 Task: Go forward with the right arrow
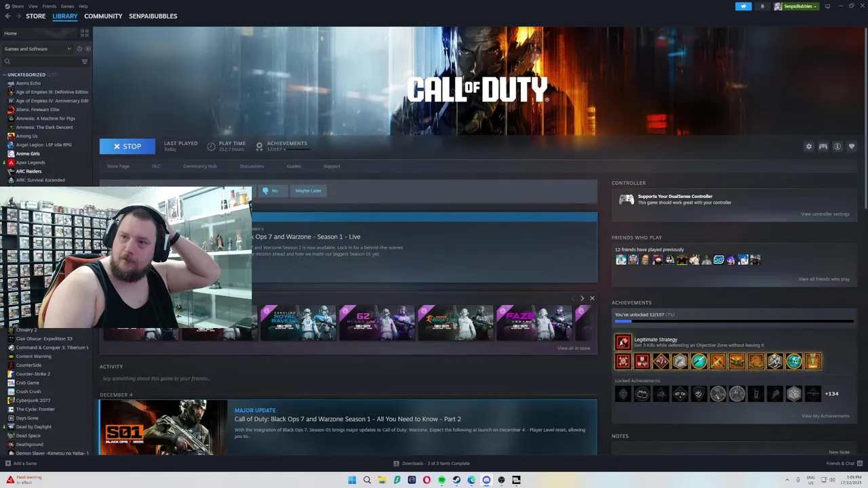[18, 16]
